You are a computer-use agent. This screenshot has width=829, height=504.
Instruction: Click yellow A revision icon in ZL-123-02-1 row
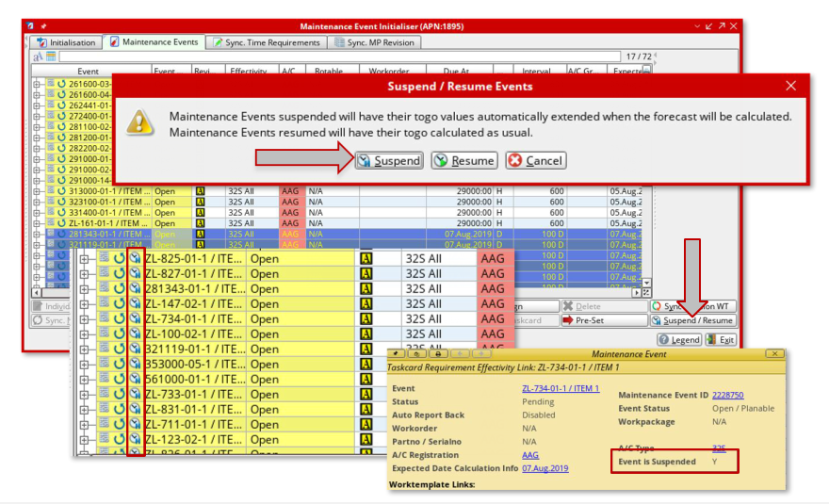click(x=366, y=439)
